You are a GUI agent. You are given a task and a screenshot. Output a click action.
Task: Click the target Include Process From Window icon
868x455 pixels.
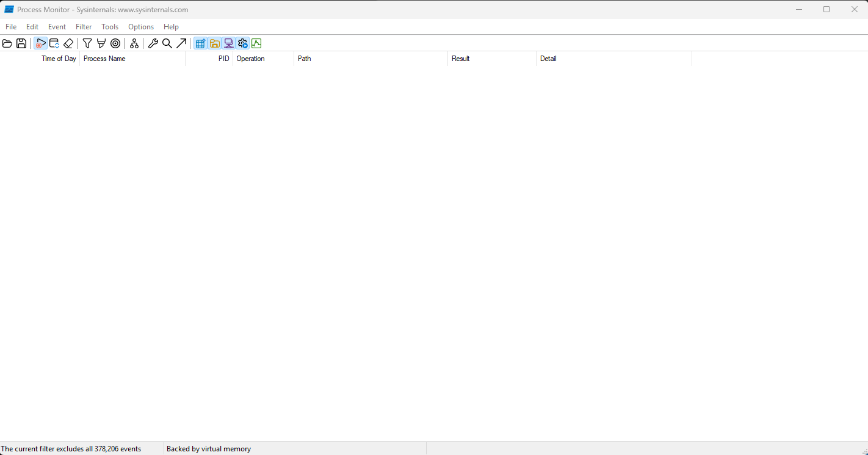click(x=115, y=43)
